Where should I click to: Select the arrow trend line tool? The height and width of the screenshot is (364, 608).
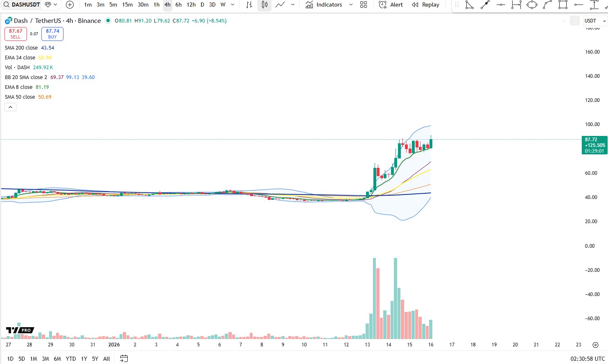[485, 5]
